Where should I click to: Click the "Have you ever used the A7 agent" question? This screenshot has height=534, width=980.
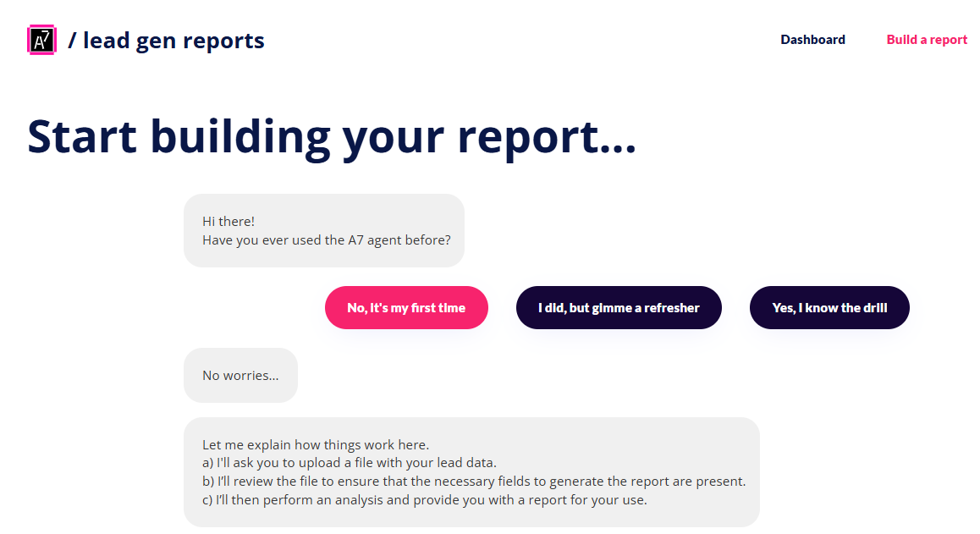[x=327, y=240]
